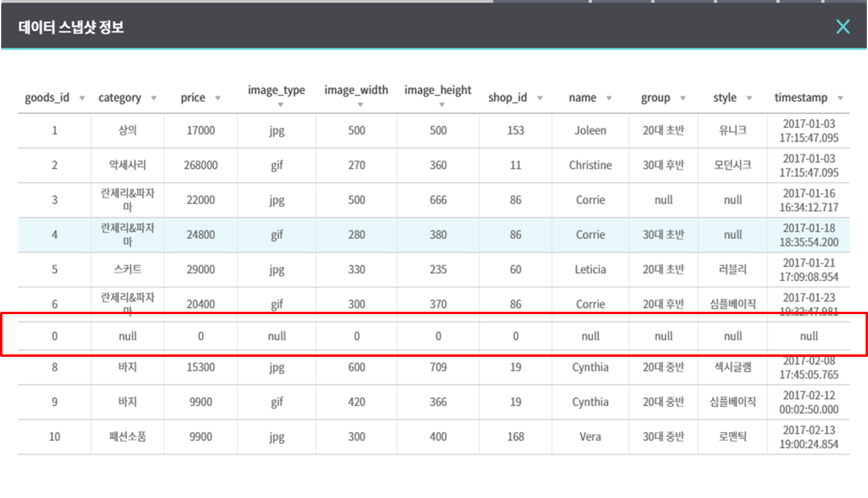Viewport: 868px width, 498px height.
Task: Click style cell 유니크
Action: (x=732, y=130)
